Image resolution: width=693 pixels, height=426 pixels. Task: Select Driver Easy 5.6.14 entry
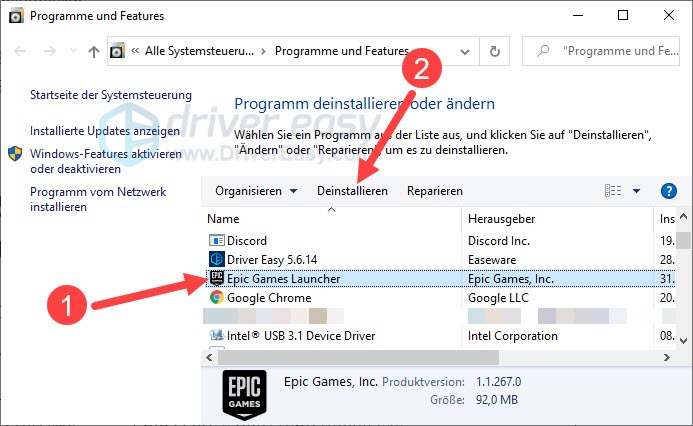[272, 260]
